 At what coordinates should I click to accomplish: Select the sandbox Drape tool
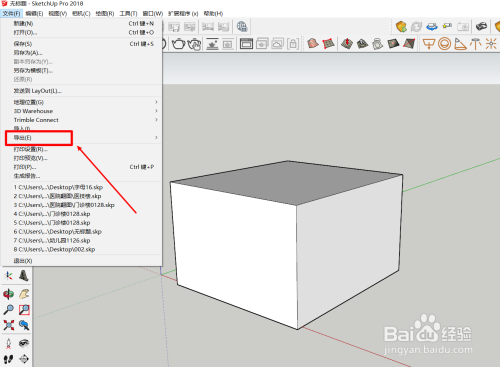378,44
